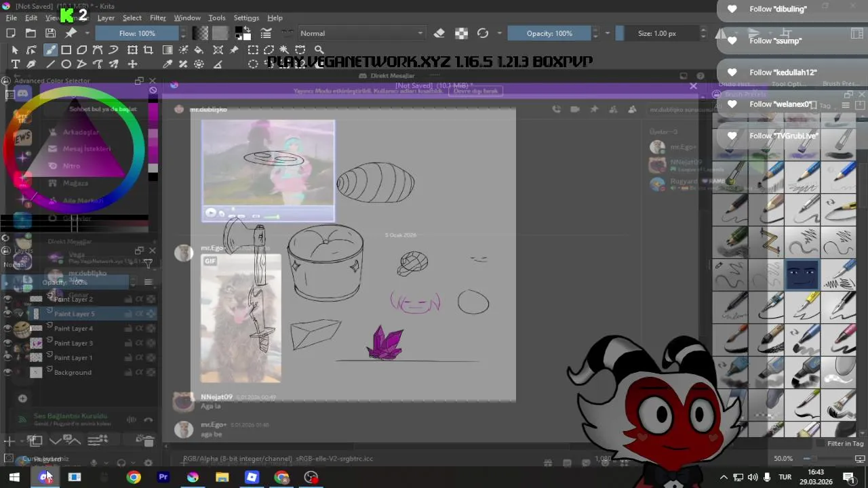Open the layer options hamburger menu
The width and height of the screenshot is (868, 488).
tap(148, 283)
